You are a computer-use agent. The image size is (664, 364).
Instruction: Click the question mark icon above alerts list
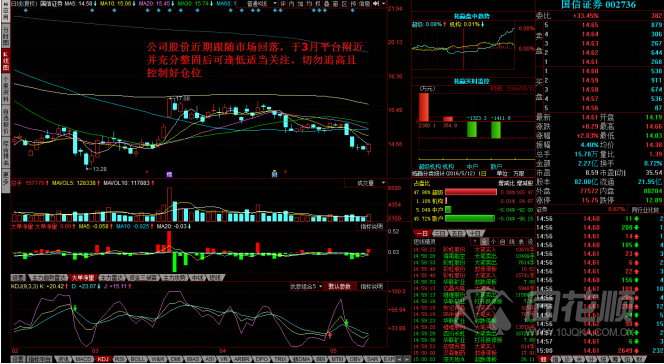(476, 242)
